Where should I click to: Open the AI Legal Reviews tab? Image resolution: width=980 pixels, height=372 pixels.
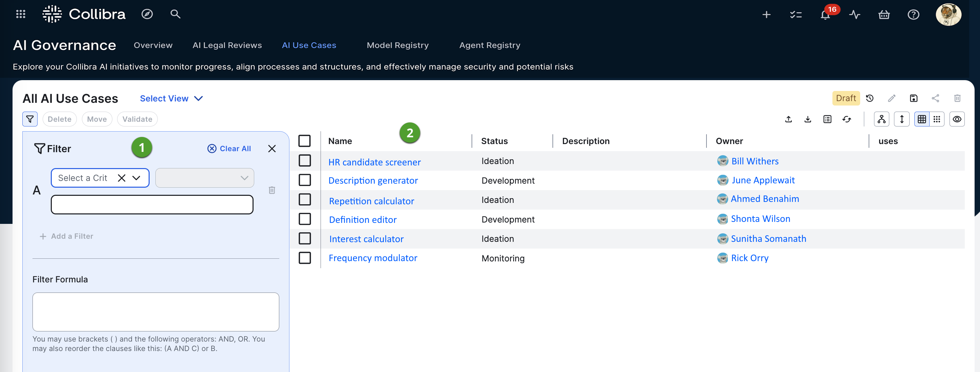click(227, 45)
